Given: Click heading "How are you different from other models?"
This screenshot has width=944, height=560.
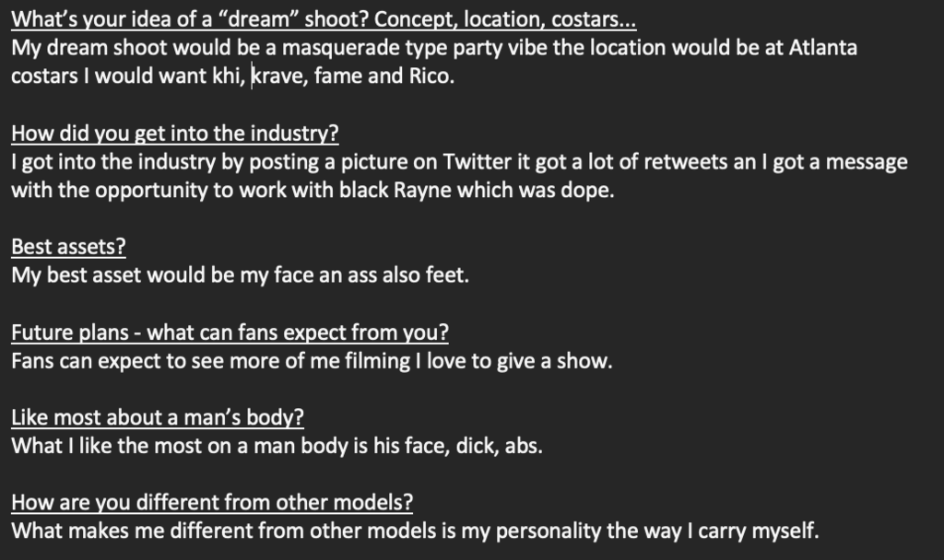Looking at the screenshot, I should tap(212, 502).
